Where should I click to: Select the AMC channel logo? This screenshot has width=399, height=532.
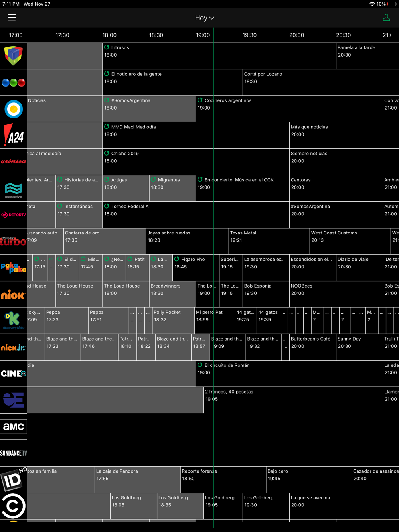14,427
